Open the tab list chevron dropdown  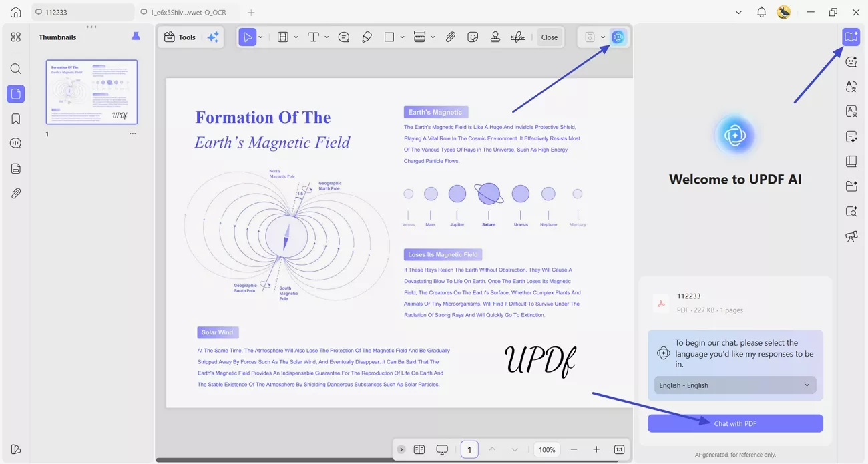[738, 12]
